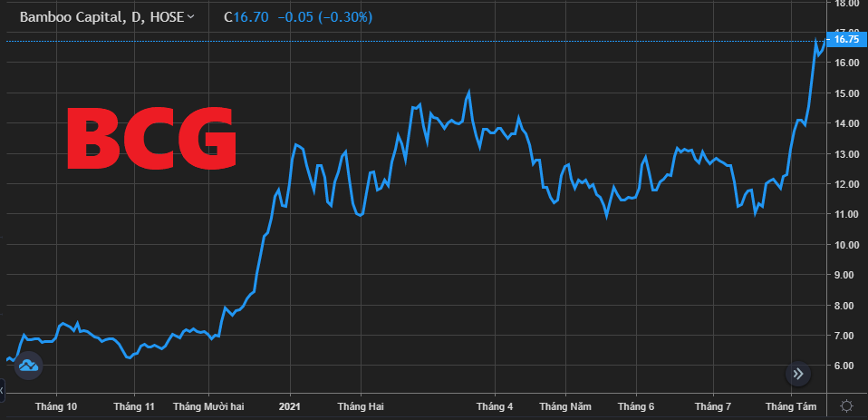Click the Tháng Hai time axis label
The height and width of the screenshot is (420, 868).
[361, 406]
